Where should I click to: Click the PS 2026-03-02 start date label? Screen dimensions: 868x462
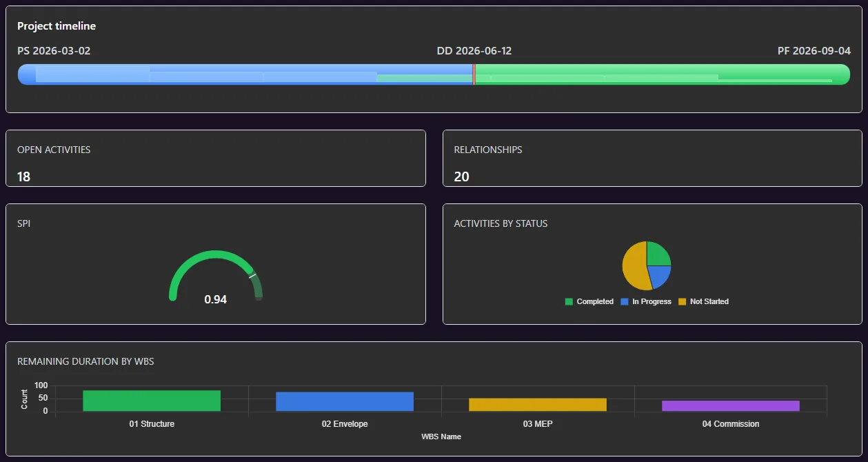(54, 51)
